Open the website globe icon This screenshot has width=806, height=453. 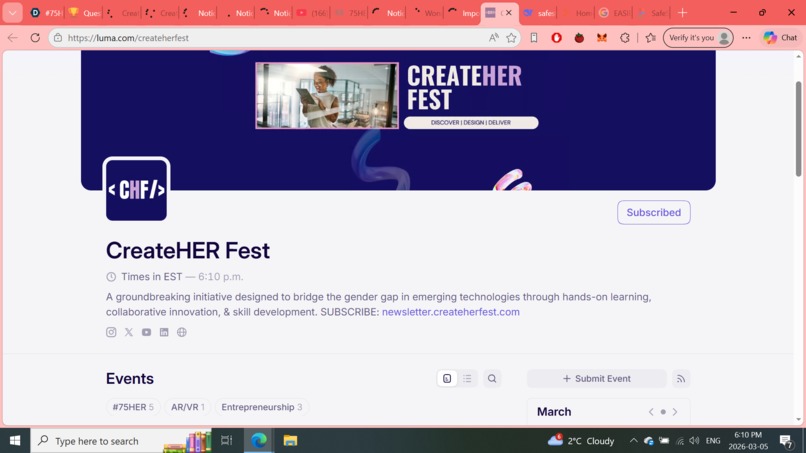point(182,332)
